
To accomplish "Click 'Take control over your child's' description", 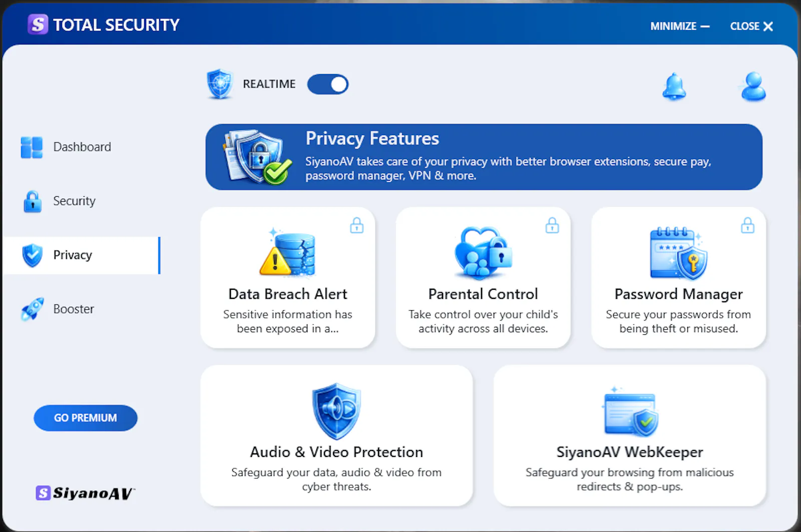I will coord(483,321).
